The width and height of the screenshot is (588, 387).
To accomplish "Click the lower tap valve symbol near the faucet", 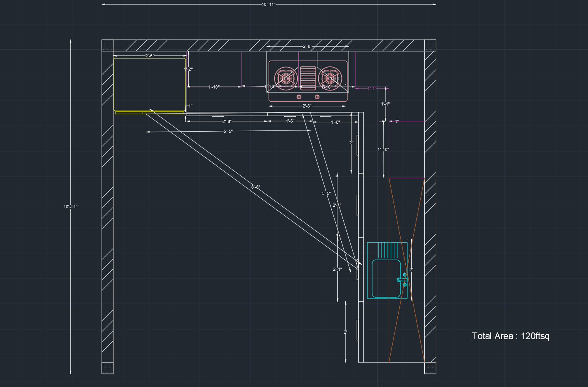I will pyautogui.click(x=405, y=284).
